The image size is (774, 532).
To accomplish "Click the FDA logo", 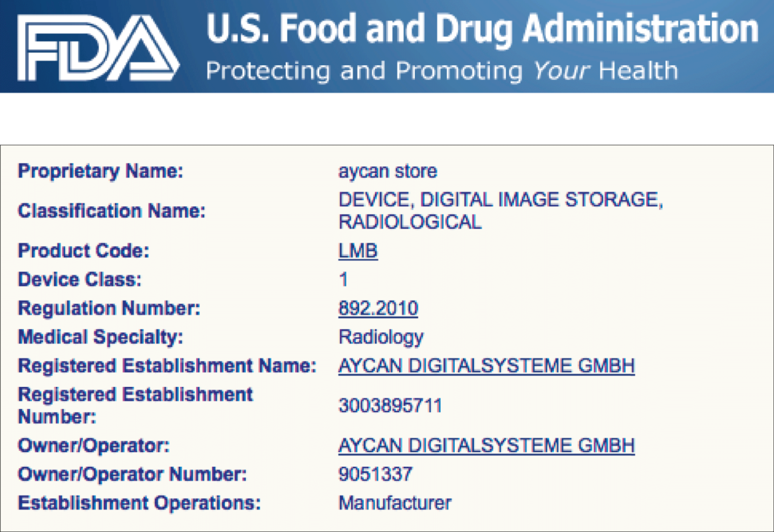I will tap(98, 48).
